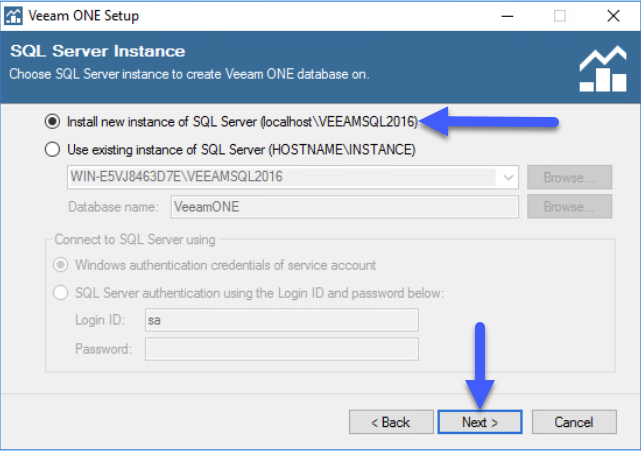Close the Veeam ONE Setup window
The height and width of the screenshot is (451, 641).
coord(613,16)
